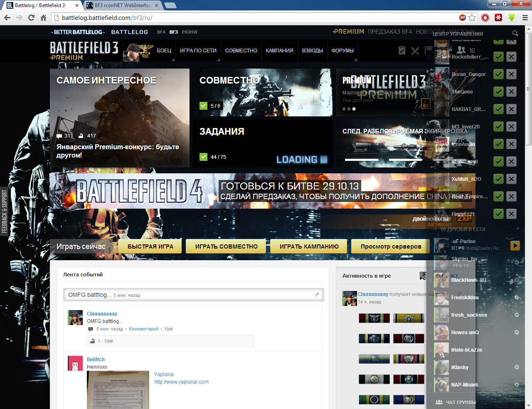
Task: Click Origin icon next to Fredskilden
Action: pyautogui.click(x=517, y=298)
